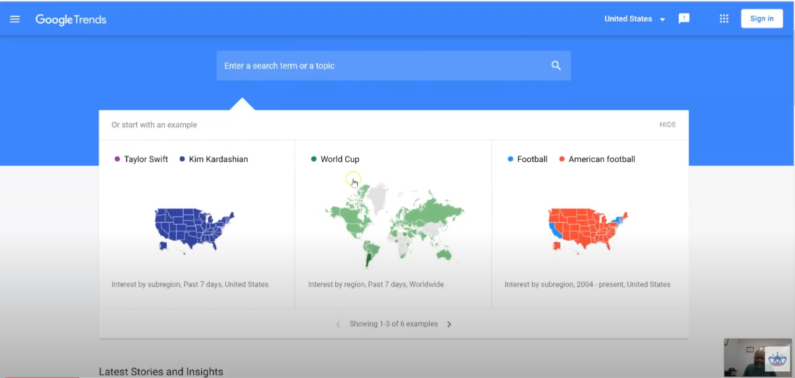Click the Sign in button
Screen dimensions: 795x378
tap(762, 19)
